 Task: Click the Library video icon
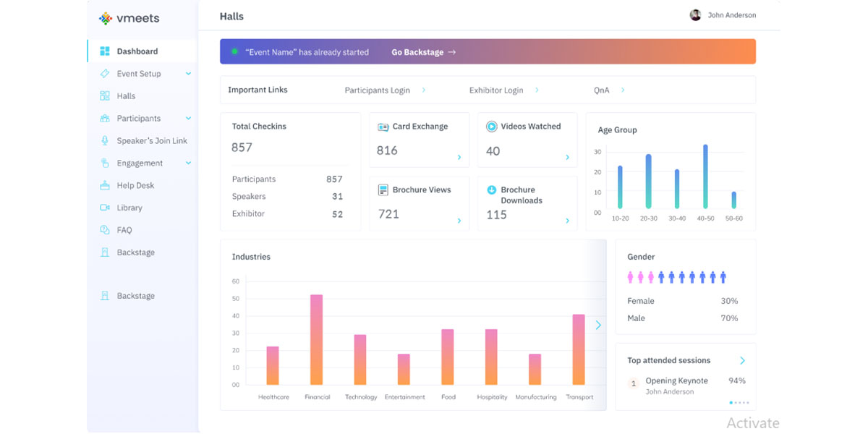(105, 208)
